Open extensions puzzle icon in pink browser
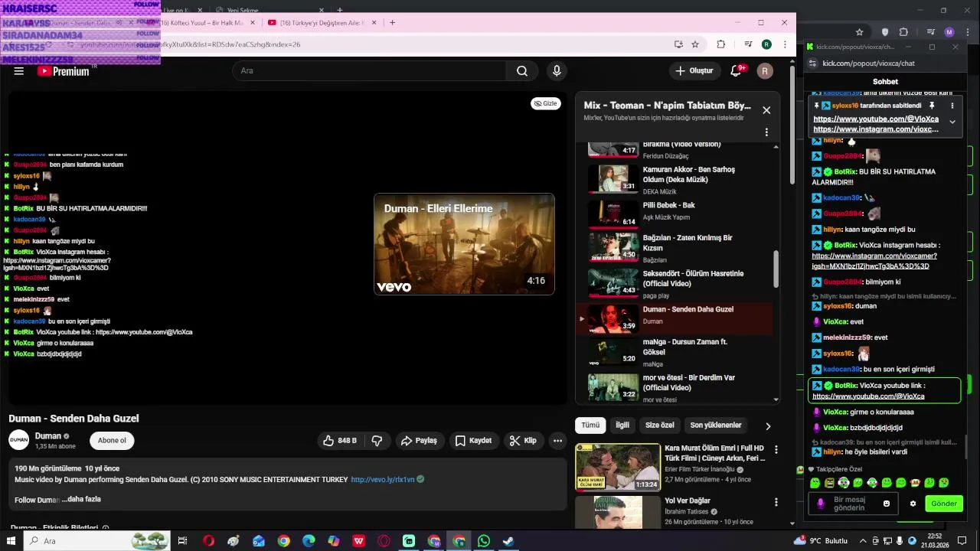Image resolution: width=980 pixels, height=551 pixels. coord(720,44)
